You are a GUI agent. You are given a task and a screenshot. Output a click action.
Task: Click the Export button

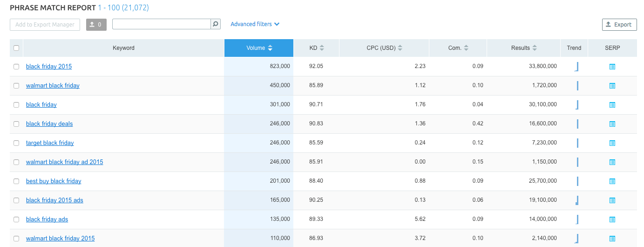coord(619,25)
